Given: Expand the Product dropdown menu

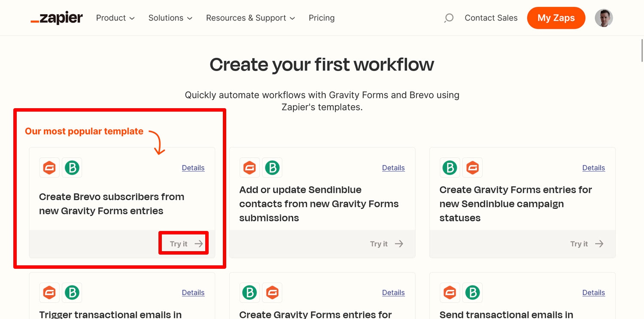Looking at the screenshot, I should coord(115,18).
